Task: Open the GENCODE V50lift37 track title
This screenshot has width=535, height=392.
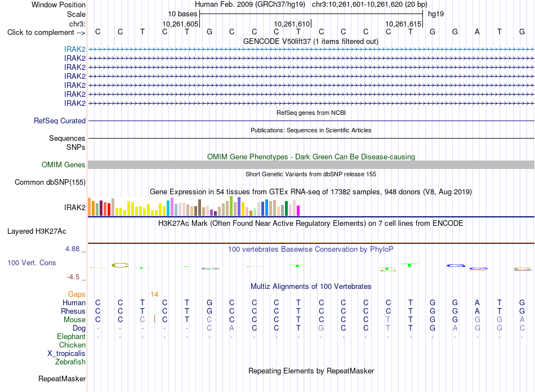Action: 311,41
